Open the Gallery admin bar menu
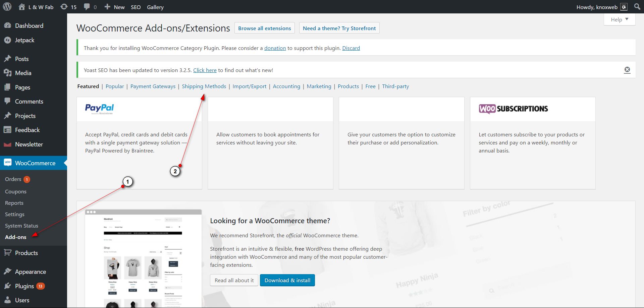Viewport: 644px width, 308px height. (155, 7)
